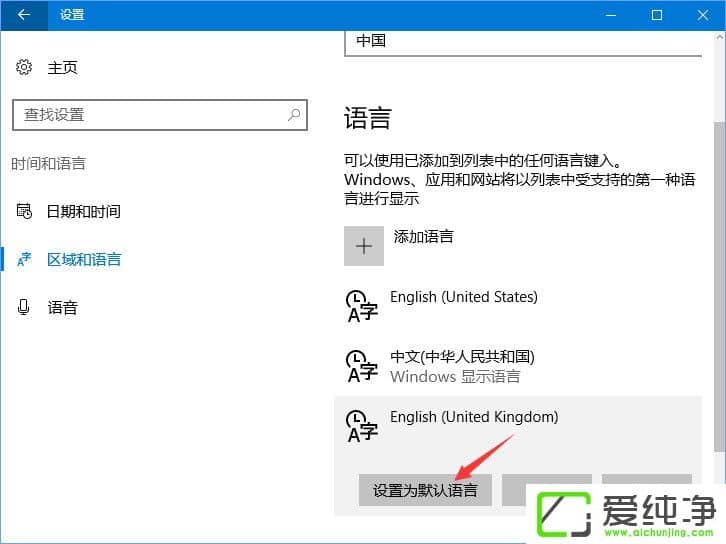Click the vertical scrollbar thumb
726x544 pixels.
[719, 287]
